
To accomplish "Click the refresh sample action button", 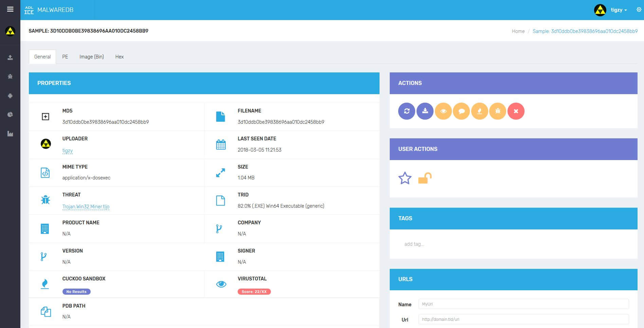I will click(406, 111).
